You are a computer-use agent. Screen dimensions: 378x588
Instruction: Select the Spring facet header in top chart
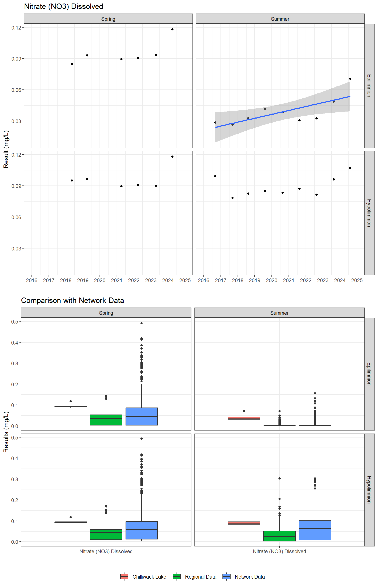coord(108,19)
